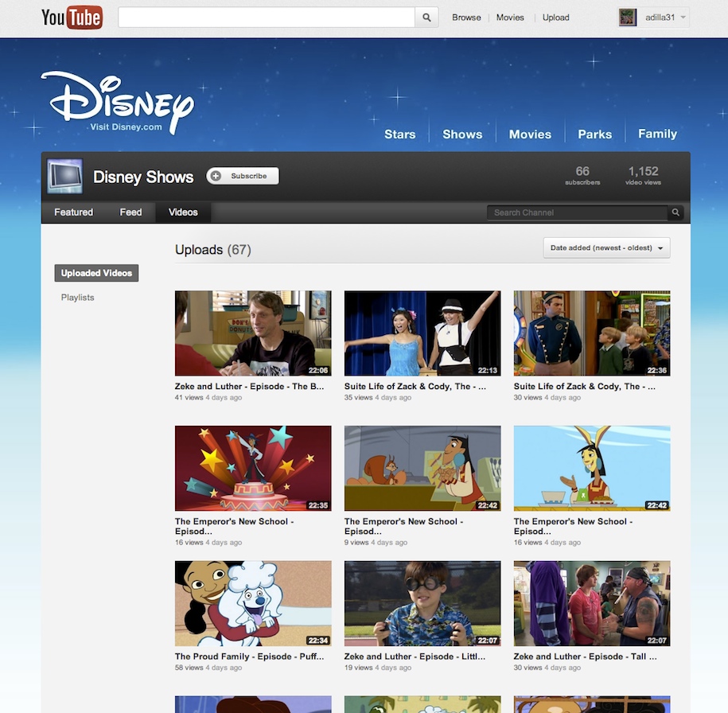Switch to the Featured tab
Image resolution: width=728 pixels, height=713 pixels.
[x=74, y=212]
